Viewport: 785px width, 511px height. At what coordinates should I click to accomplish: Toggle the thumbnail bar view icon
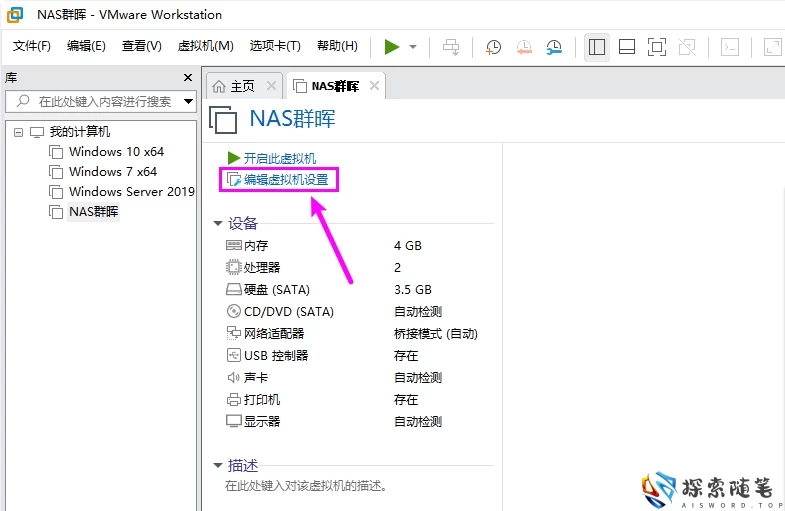pyautogui.click(x=627, y=47)
